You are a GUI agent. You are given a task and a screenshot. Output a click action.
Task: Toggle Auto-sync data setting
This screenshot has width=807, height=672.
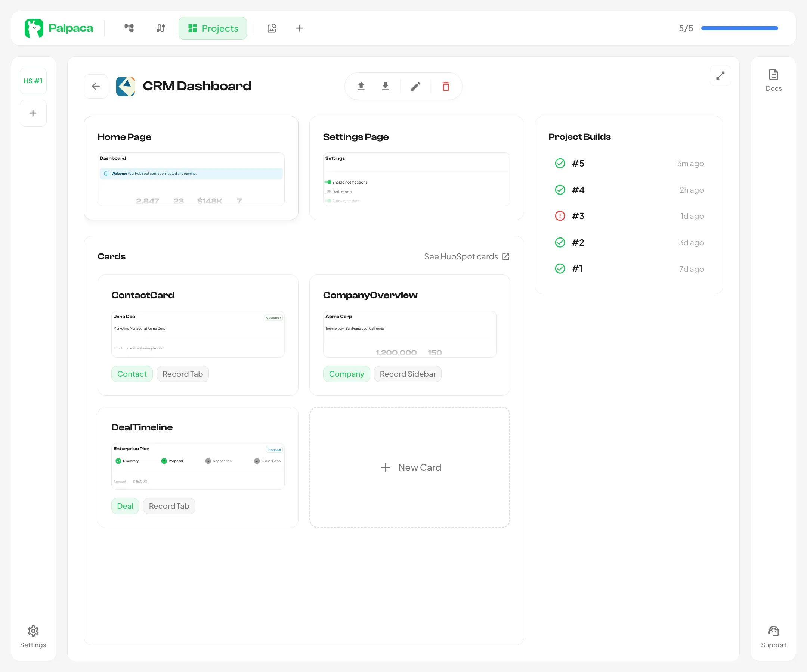(x=328, y=201)
